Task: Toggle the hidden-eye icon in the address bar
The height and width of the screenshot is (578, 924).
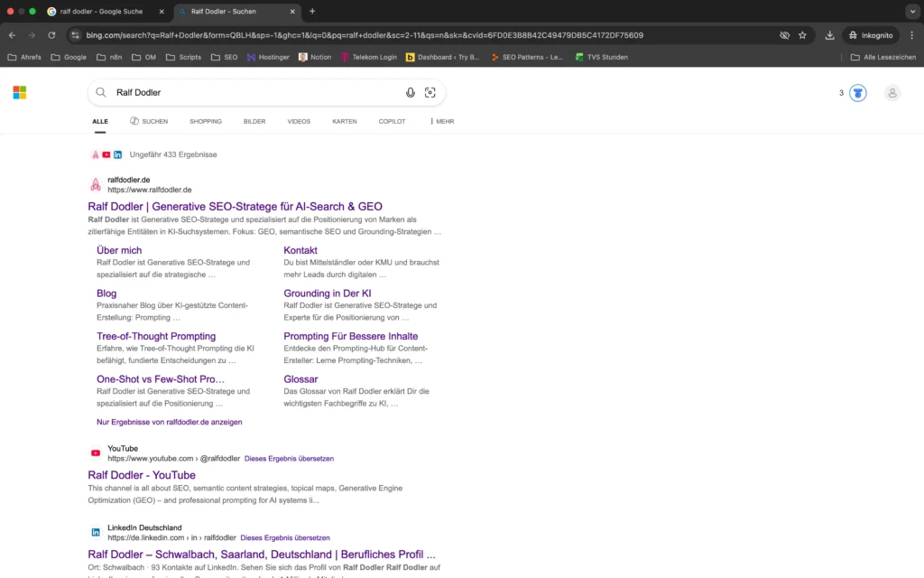Action: coord(784,35)
